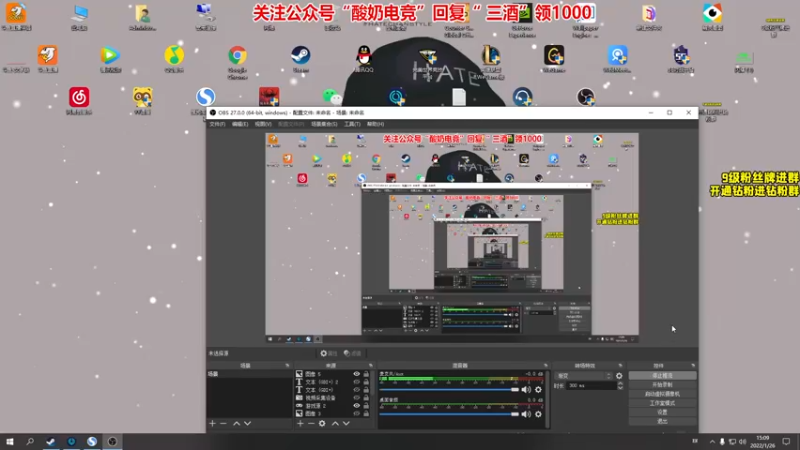
Task: Mute the 桌面音频 speaker icon
Action: [526, 414]
